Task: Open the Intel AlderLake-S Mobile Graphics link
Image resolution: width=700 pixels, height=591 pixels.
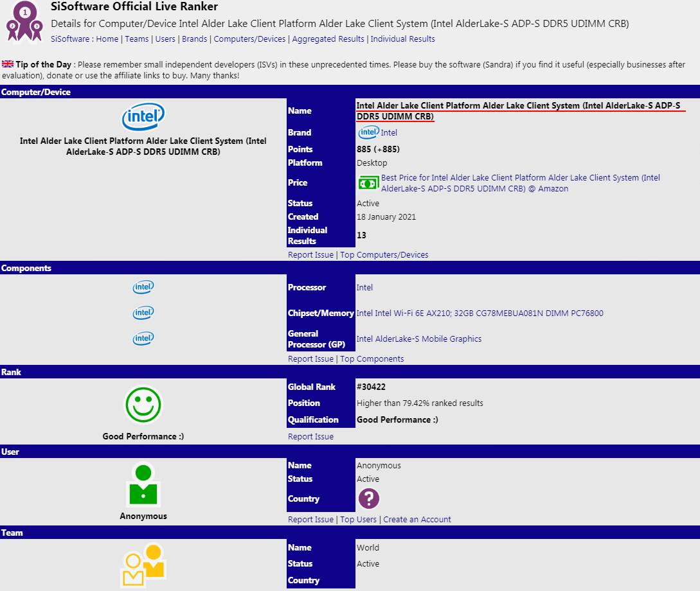Action: (x=419, y=339)
